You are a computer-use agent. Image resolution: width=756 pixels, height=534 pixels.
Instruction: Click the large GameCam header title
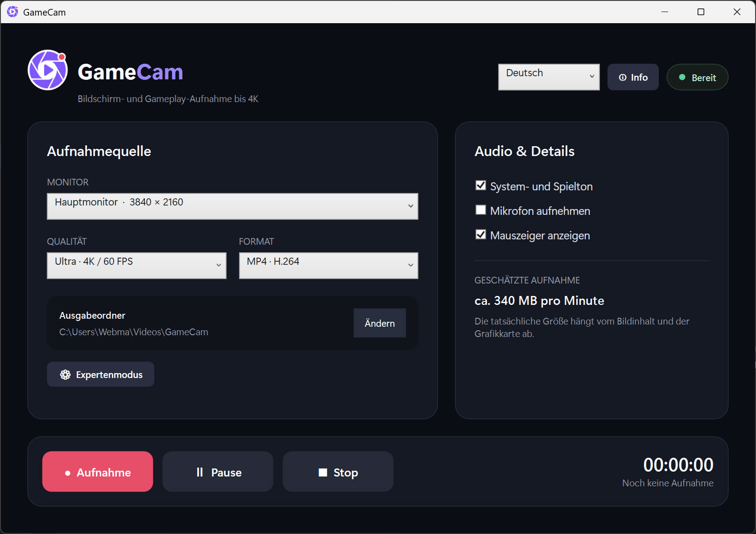tap(130, 72)
